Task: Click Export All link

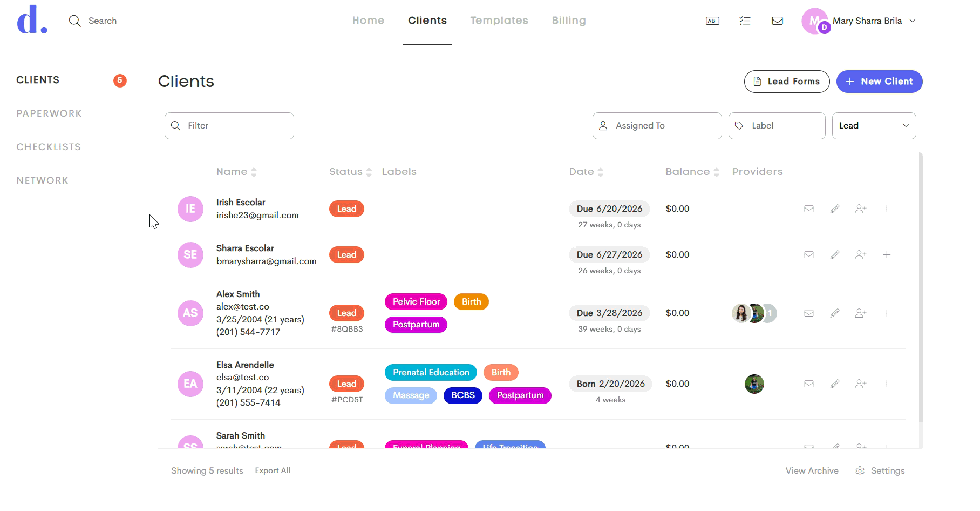Action: coord(273,471)
